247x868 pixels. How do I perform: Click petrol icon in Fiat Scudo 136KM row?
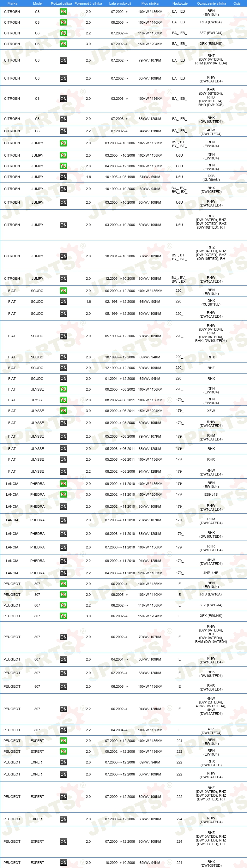(63, 291)
